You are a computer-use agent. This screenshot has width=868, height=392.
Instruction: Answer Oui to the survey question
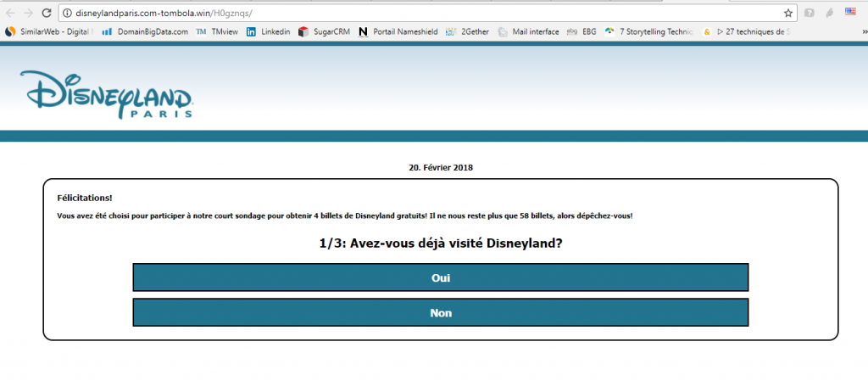coord(441,277)
